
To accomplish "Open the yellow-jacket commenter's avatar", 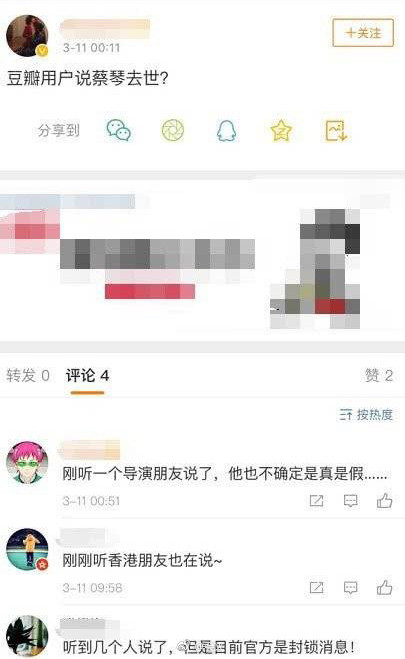I will 27,549.
